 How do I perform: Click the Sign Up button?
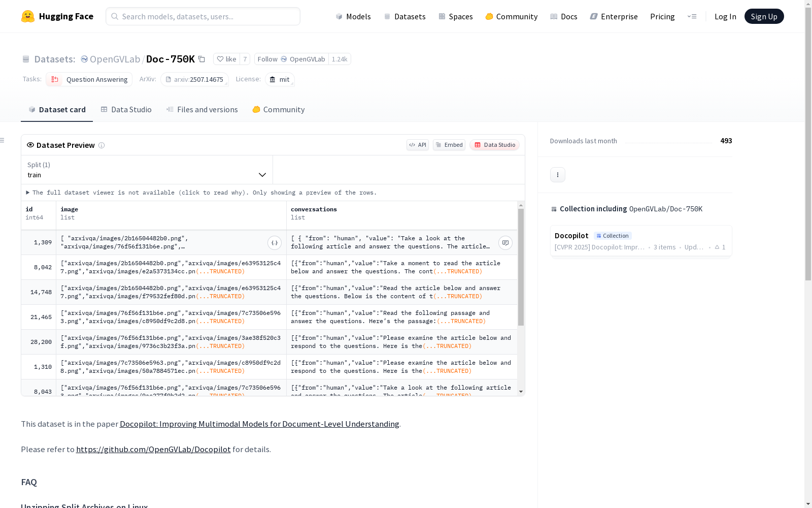tap(764, 16)
